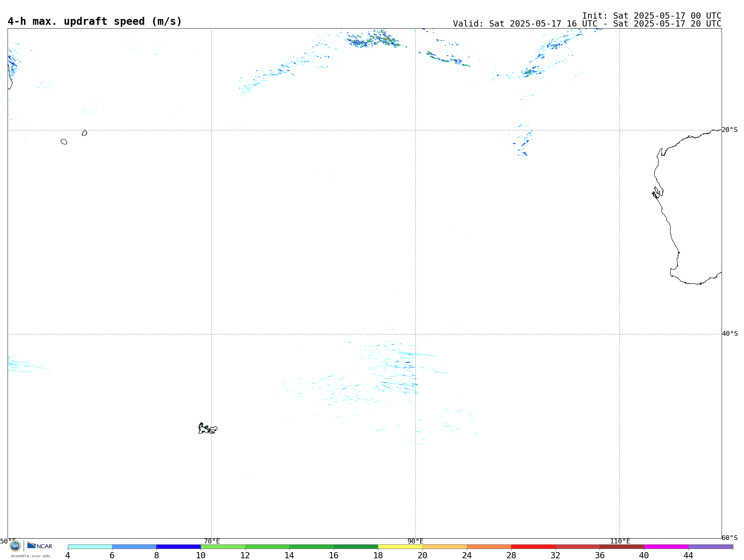Click the 90°E longitude label
Screen dimensions: 744x560
pos(415,541)
